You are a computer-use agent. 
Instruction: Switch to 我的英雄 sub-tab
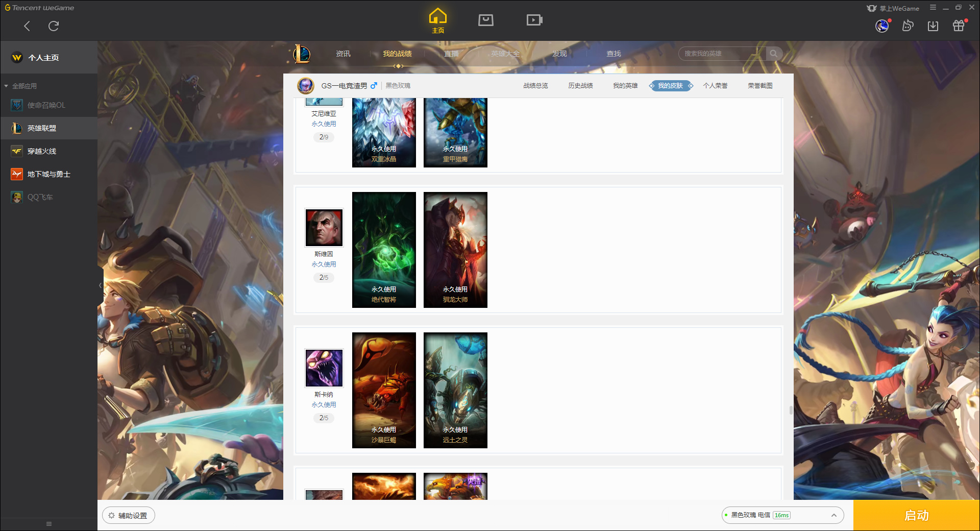point(625,86)
